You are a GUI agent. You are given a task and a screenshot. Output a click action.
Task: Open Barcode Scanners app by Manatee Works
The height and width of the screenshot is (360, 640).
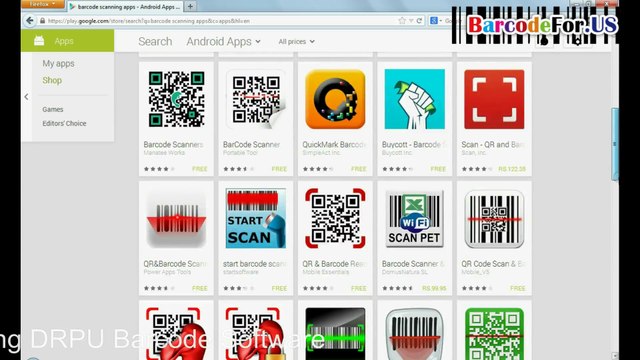(x=176, y=119)
